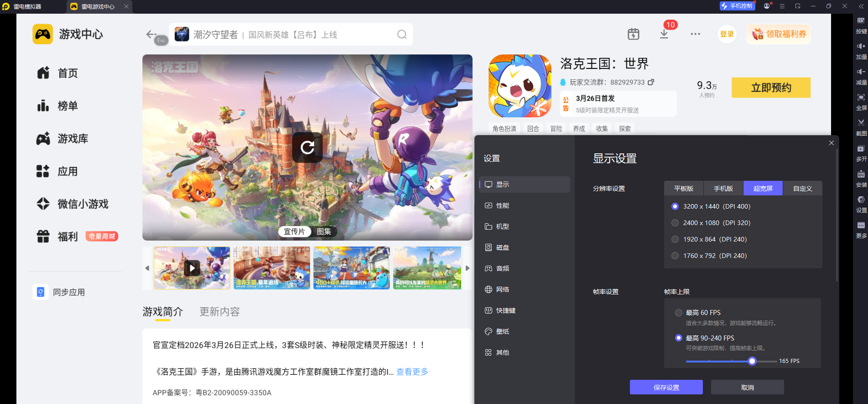Click the 登录 login button

tap(727, 34)
